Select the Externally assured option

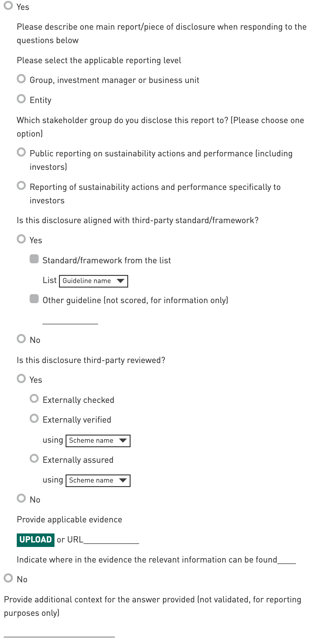[34, 459]
